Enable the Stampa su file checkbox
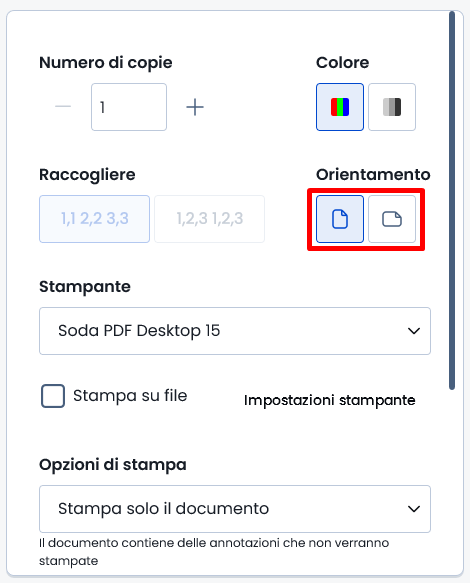This screenshot has height=583, width=470. point(53,396)
